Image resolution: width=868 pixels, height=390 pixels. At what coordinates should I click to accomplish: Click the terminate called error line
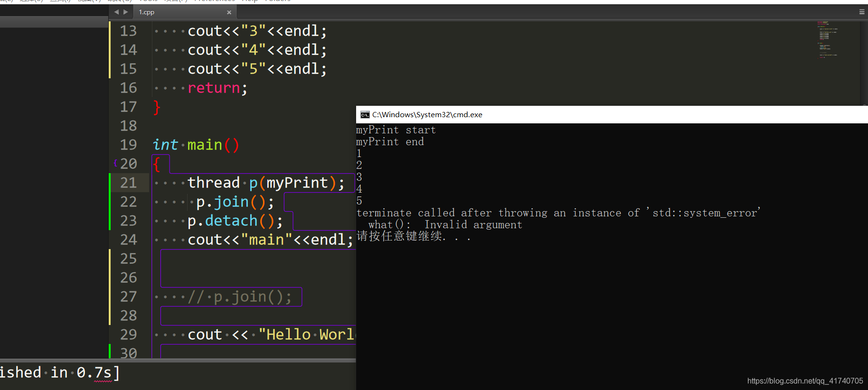(x=558, y=213)
